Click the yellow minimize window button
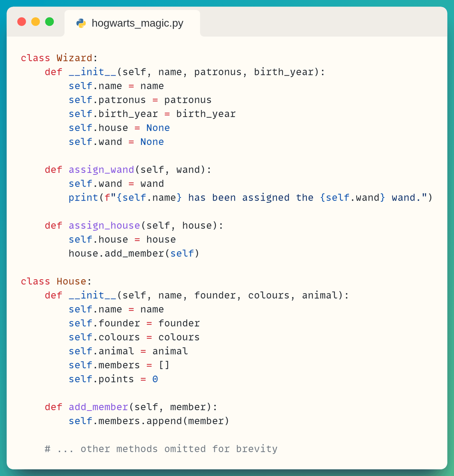Viewport: 454px width, 476px height. pos(36,22)
